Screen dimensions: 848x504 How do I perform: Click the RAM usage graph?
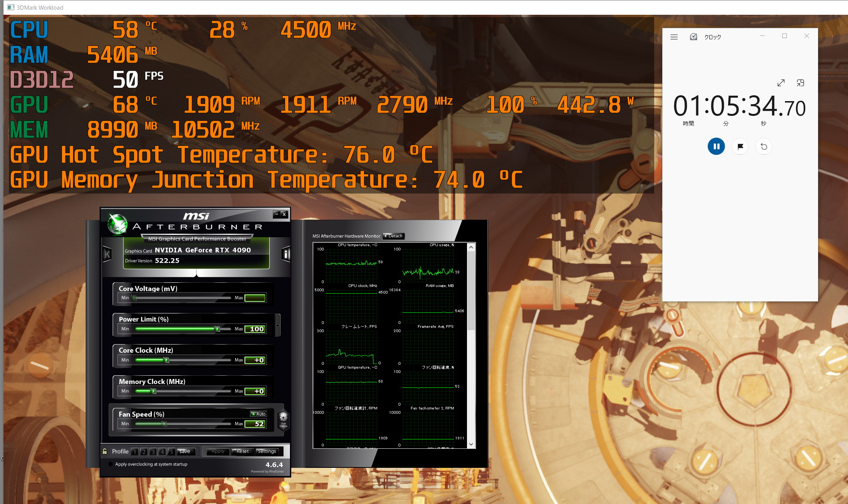[428, 306]
